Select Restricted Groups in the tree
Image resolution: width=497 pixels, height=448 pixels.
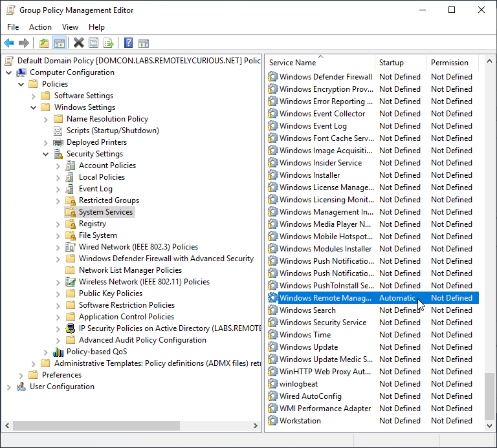click(109, 200)
